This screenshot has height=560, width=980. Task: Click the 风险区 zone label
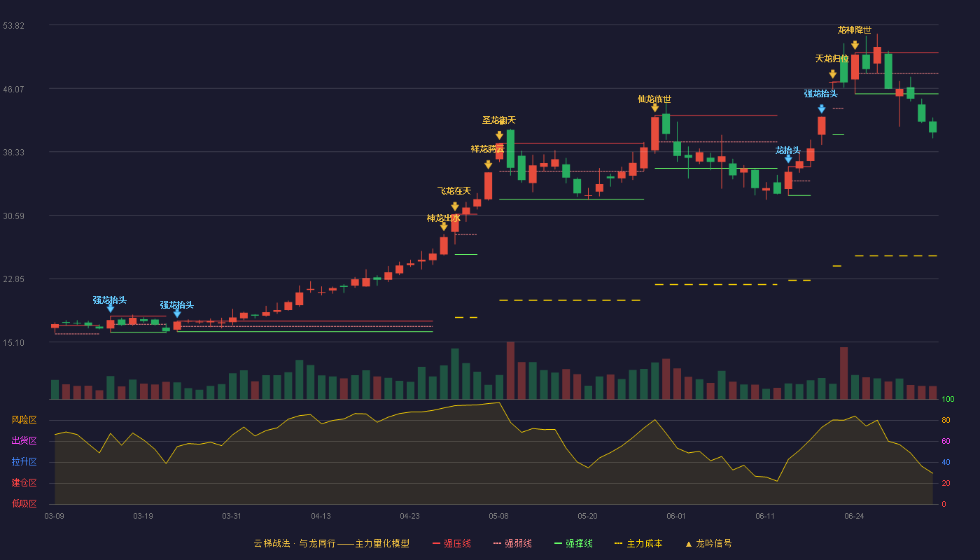pos(24,420)
